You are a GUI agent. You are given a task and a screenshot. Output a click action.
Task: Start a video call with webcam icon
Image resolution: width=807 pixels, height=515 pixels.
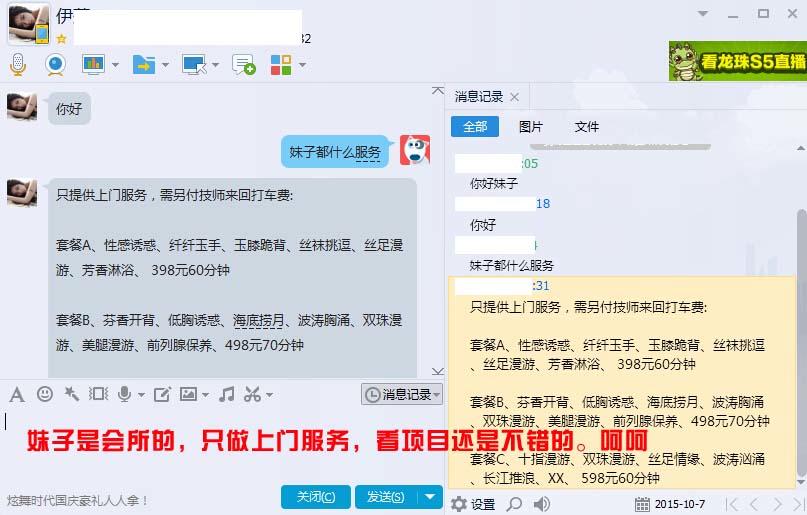click(55, 65)
